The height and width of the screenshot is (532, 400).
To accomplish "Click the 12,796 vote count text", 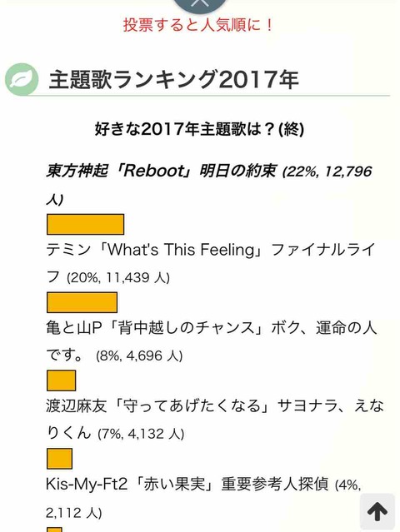I will [348, 172].
